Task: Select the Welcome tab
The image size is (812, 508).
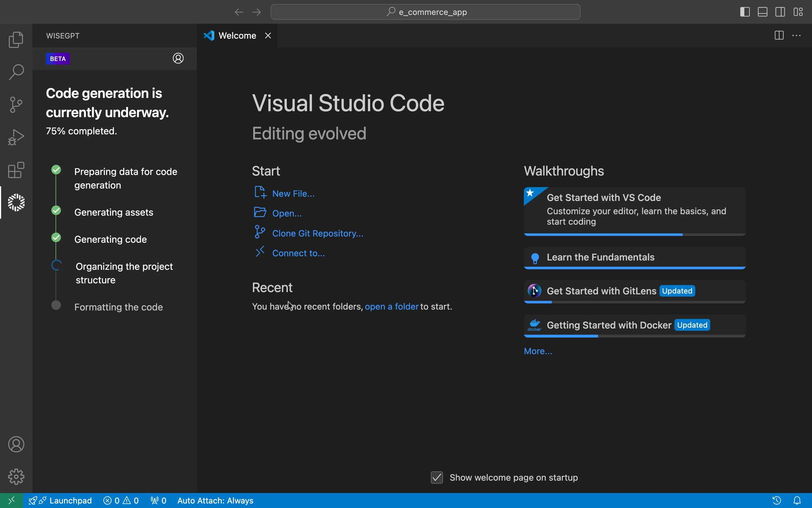Action: click(237, 36)
